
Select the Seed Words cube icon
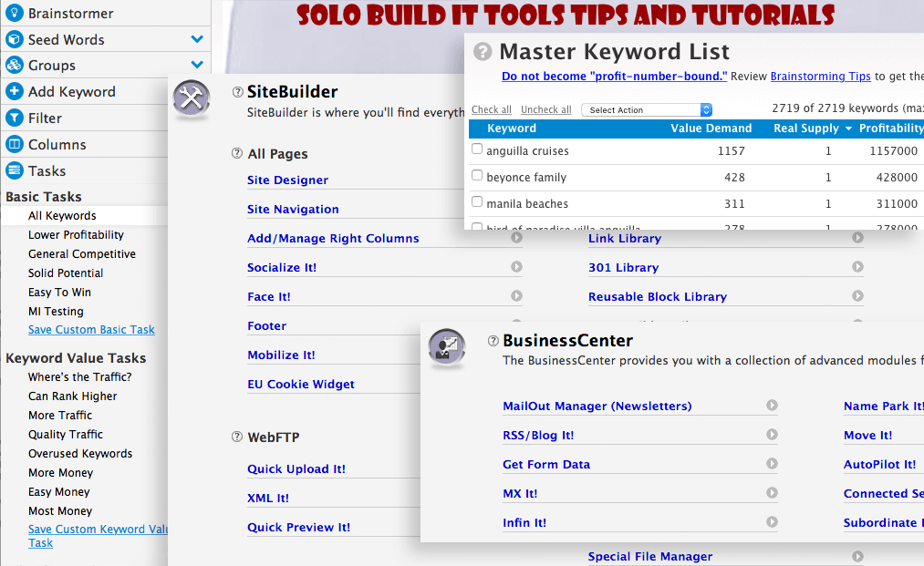(x=13, y=39)
